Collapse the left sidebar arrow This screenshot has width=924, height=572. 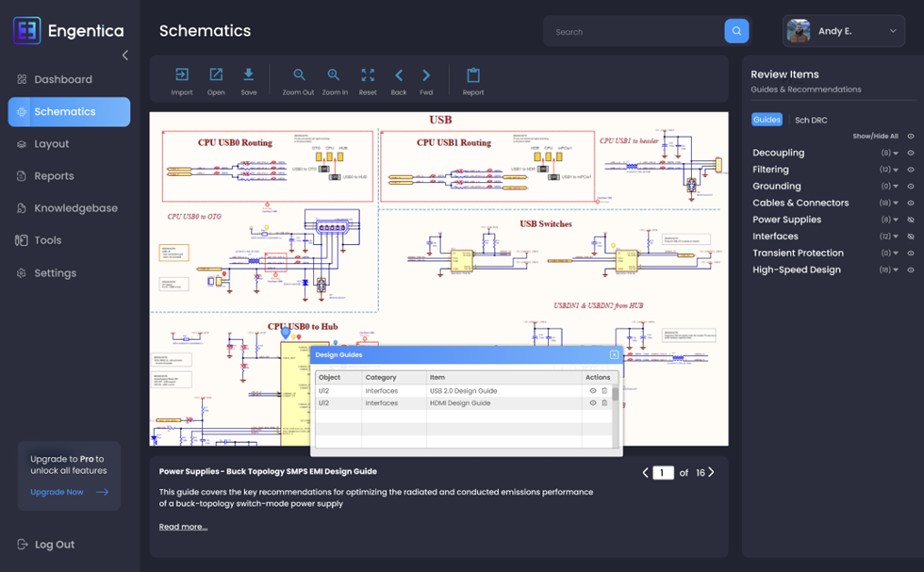(x=125, y=56)
